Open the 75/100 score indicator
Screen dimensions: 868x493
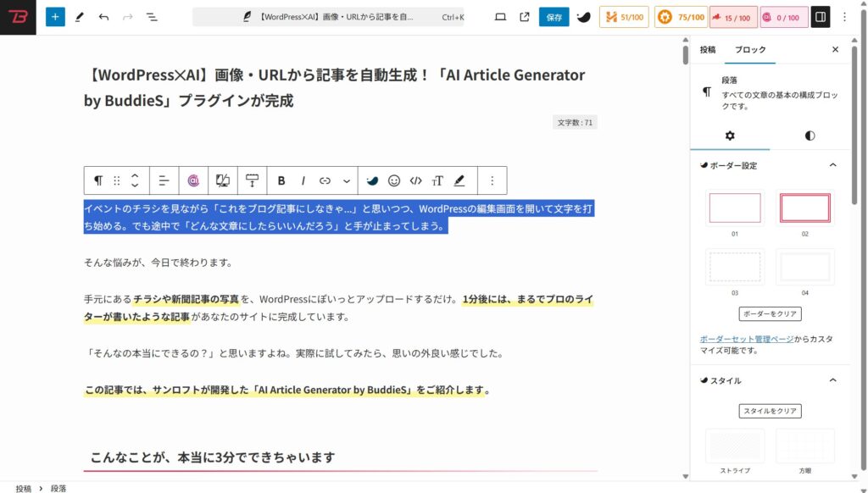(x=681, y=17)
